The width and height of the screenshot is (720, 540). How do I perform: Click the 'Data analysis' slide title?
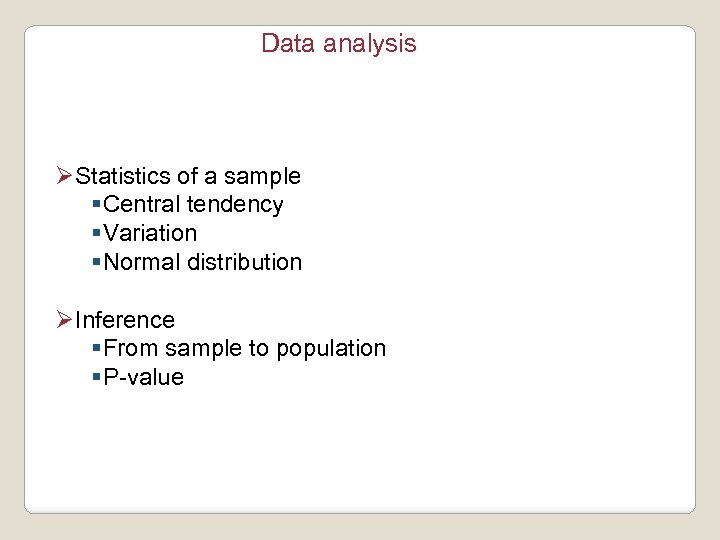click(338, 44)
